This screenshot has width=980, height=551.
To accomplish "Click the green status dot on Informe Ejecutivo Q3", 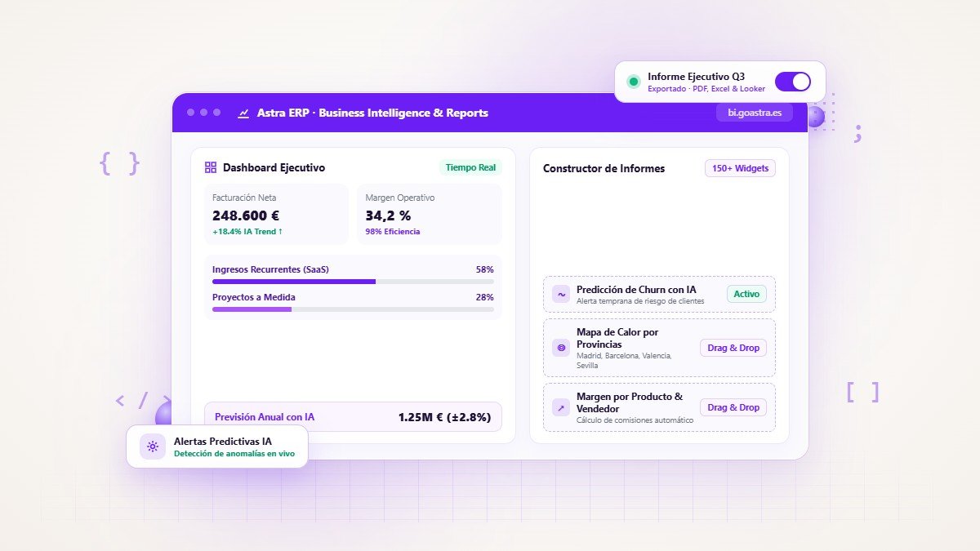I will pos(633,82).
